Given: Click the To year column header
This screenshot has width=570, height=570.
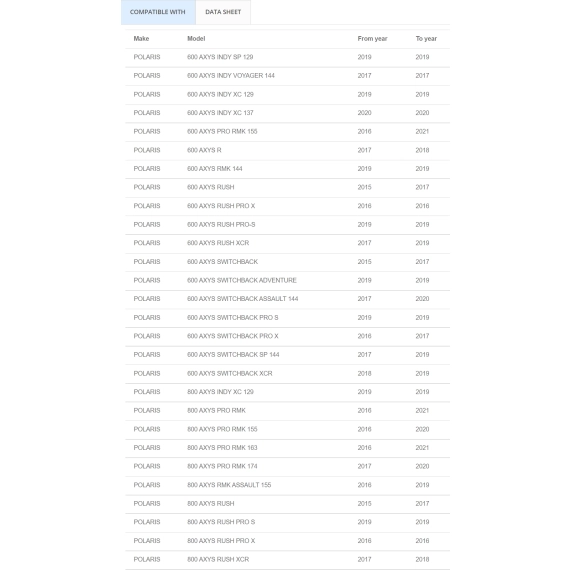Looking at the screenshot, I should (426, 39).
